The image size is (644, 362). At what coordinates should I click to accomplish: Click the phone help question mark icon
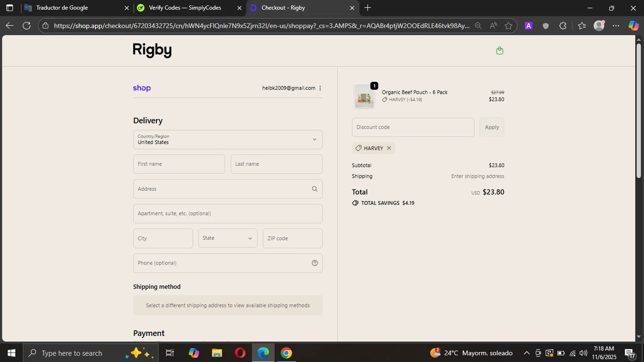point(315,263)
